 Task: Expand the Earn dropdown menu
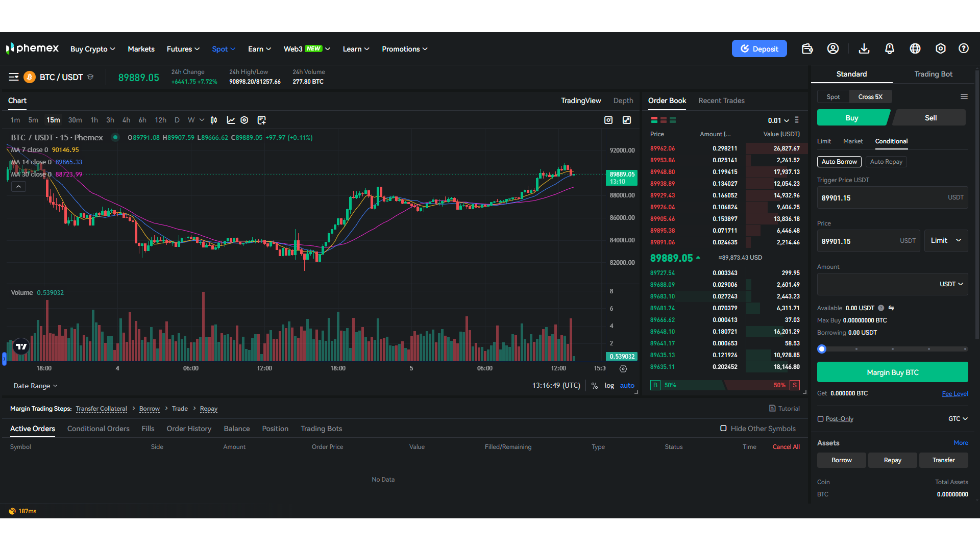click(x=259, y=49)
